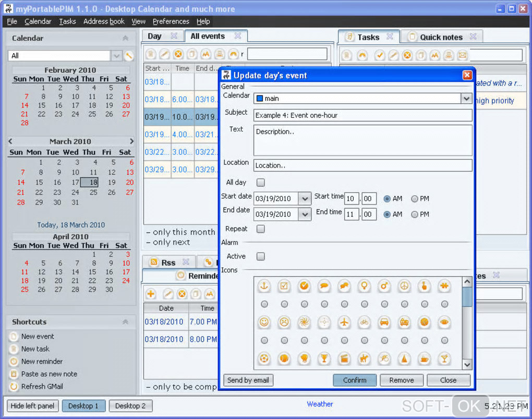Image resolution: width=532 pixels, height=419 pixels.
Task: Click the add reminder plus icon
Action: pyautogui.click(x=151, y=294)
